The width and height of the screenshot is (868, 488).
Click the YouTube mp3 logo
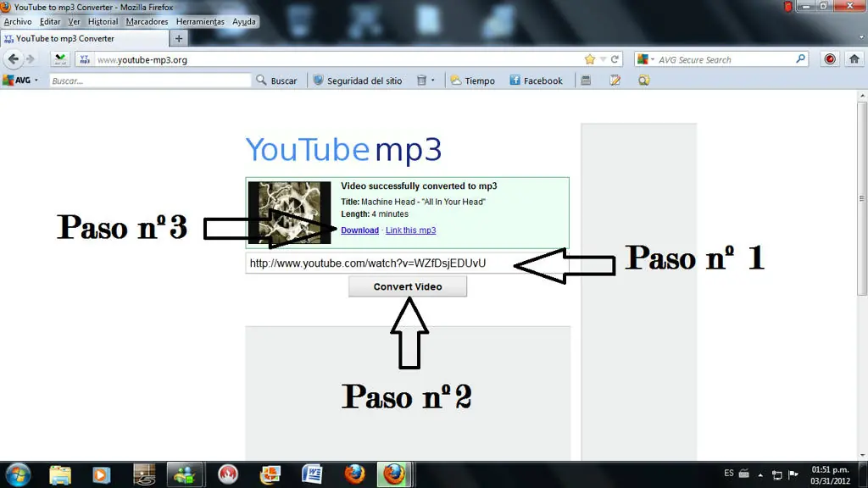click(343, 149)
